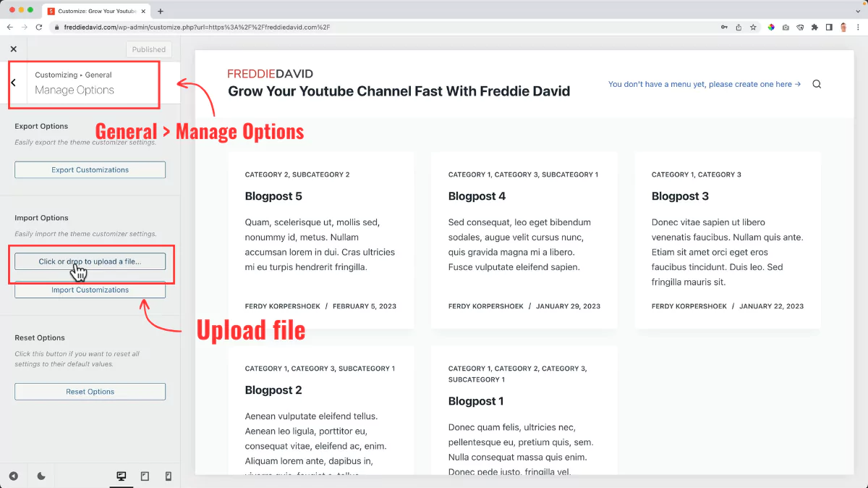The image size is (868, 488).
Task: Select the desktop preview icon
Action: pyautogui.click(x=121, y=476)
